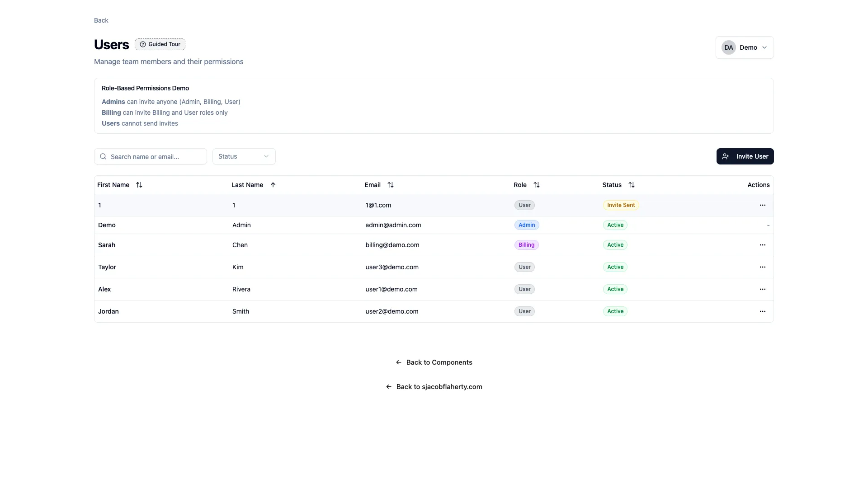Follow the Back to Components link

pyautogui.click(x=434, y=362)
